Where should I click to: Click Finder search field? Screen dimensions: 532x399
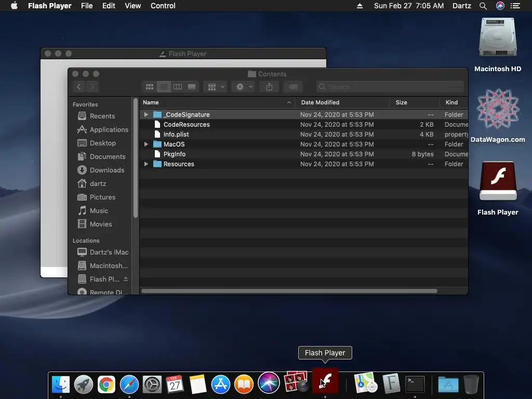390,87
